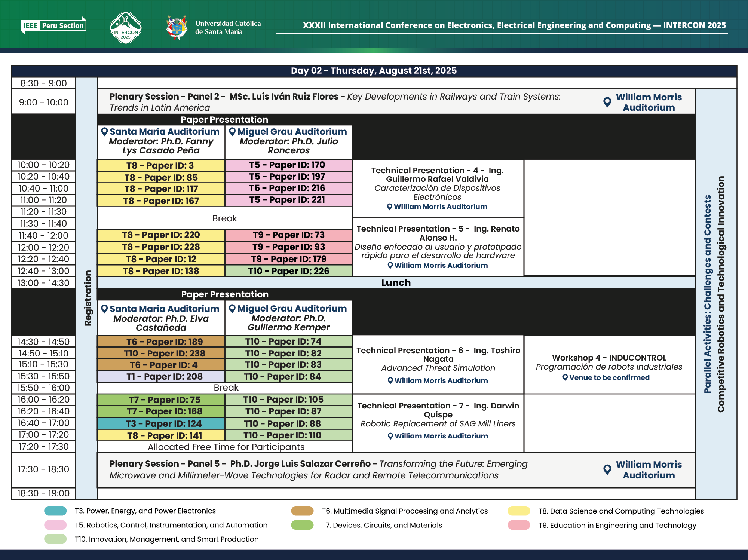
Task: Click Technical Presentation 4 Guillermo Rafael Valdivia title
Action: click(438, 175)
